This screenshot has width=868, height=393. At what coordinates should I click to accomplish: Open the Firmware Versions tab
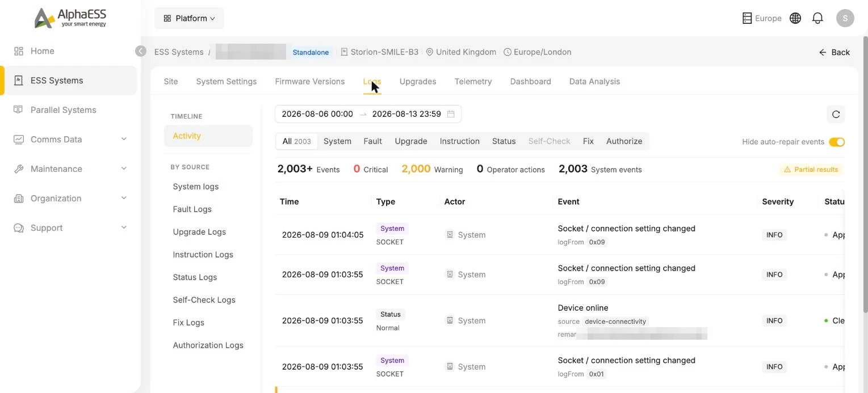pyautogui.click(x=310, y=82)
